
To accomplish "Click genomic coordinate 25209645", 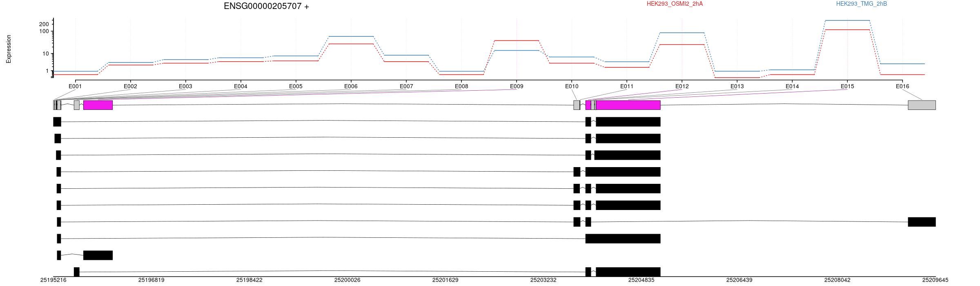I will (x=935, y=280).
